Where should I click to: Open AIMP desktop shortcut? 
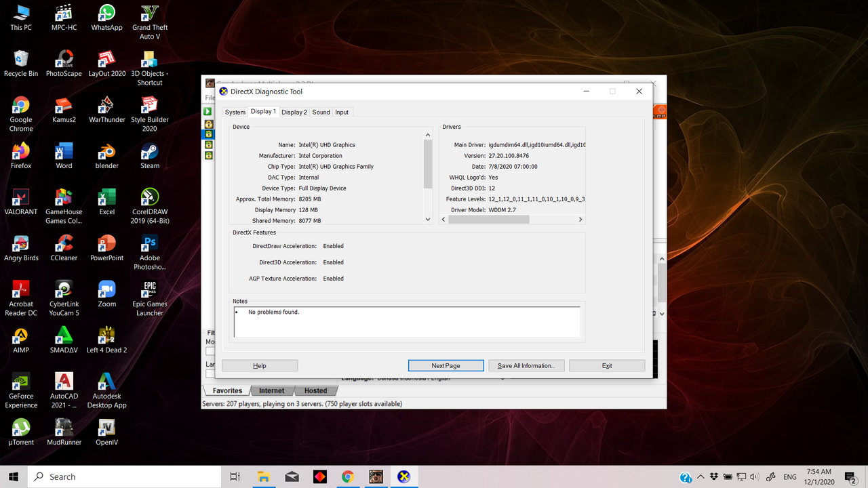click(21, 340)
